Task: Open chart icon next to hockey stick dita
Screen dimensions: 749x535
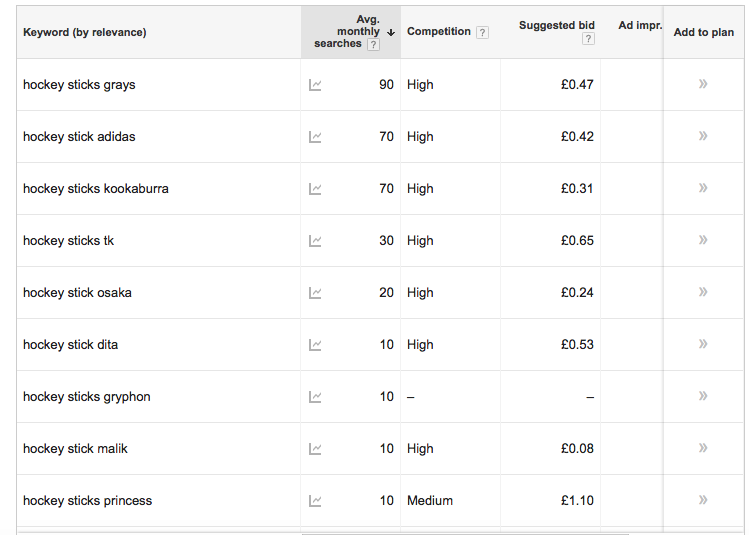Action: [x=315, y=345]
